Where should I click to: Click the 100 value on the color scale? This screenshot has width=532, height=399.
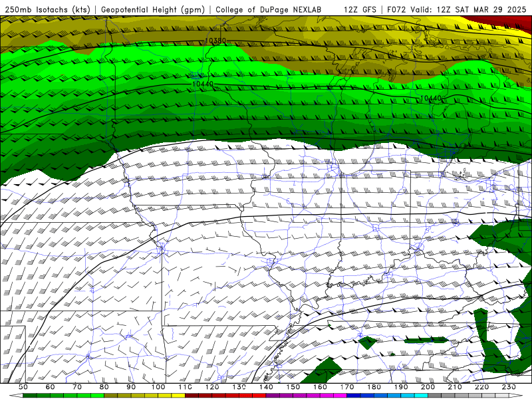pos(158,387)
